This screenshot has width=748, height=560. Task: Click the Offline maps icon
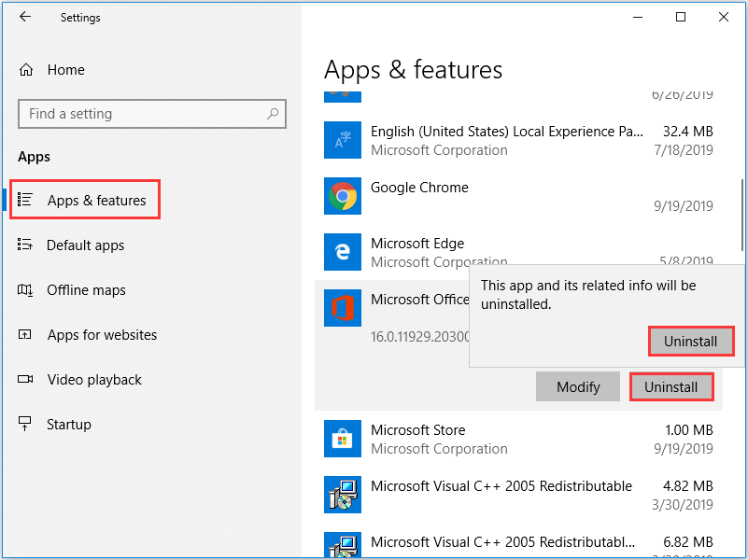click(25, 289)
